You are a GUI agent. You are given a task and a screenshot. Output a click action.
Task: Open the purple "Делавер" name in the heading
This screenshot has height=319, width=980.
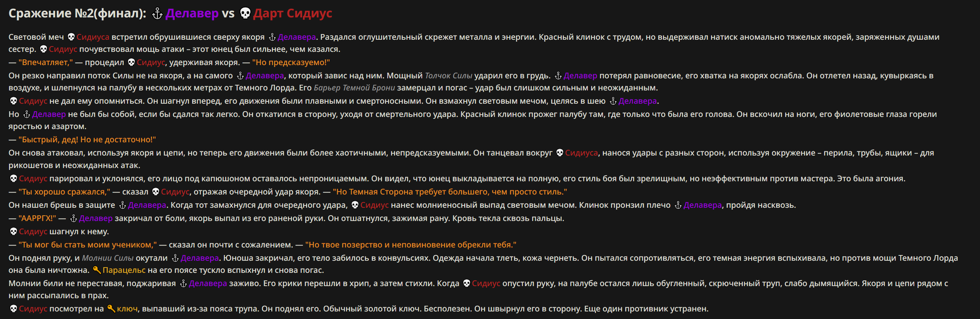pyautogui.click(x=192, y=13)
